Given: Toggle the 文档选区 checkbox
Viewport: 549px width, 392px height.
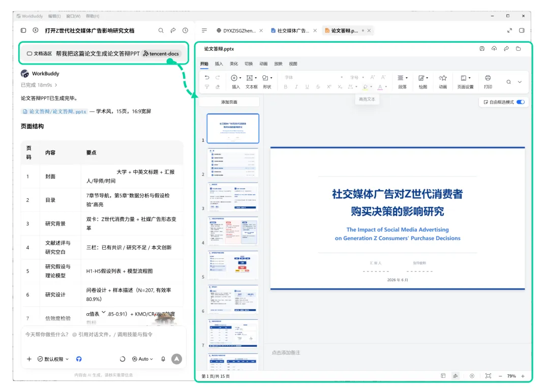Looking at the screenshot, I should coord(29,53).
